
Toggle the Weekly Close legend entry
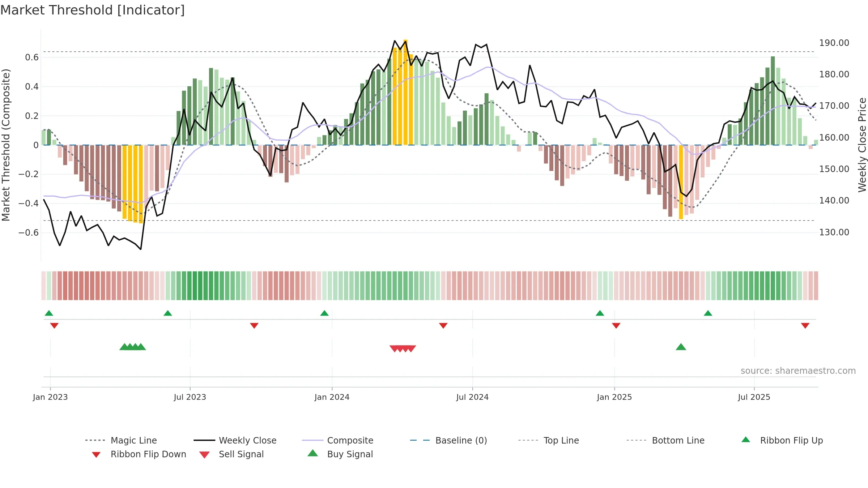235,440
